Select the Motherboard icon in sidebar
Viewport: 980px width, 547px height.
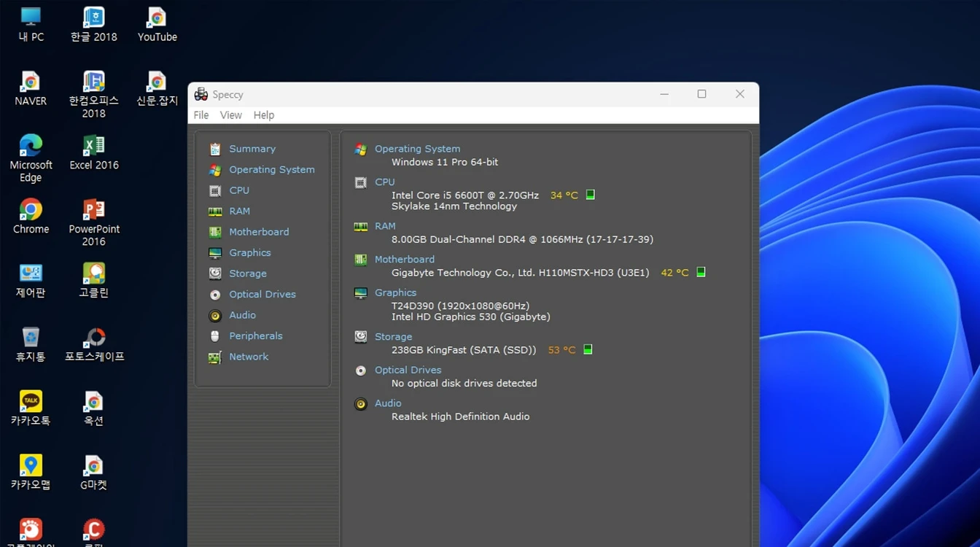point(215,232)
